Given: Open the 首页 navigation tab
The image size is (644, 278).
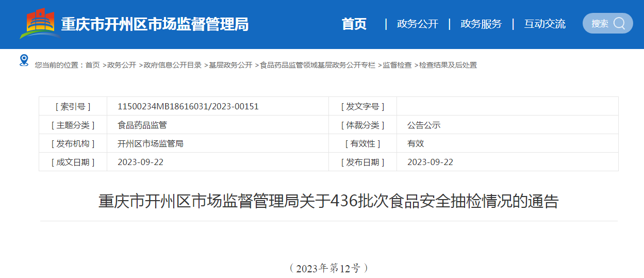Looking at the screenshot, I should [x=354, y=24].
